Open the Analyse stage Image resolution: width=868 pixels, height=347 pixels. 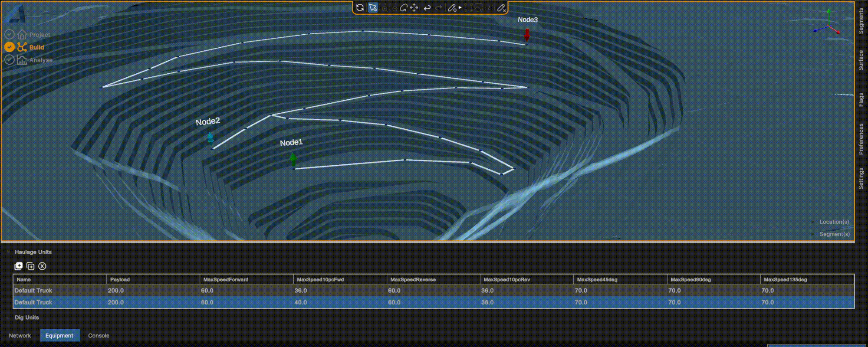[x=41, y=60]
